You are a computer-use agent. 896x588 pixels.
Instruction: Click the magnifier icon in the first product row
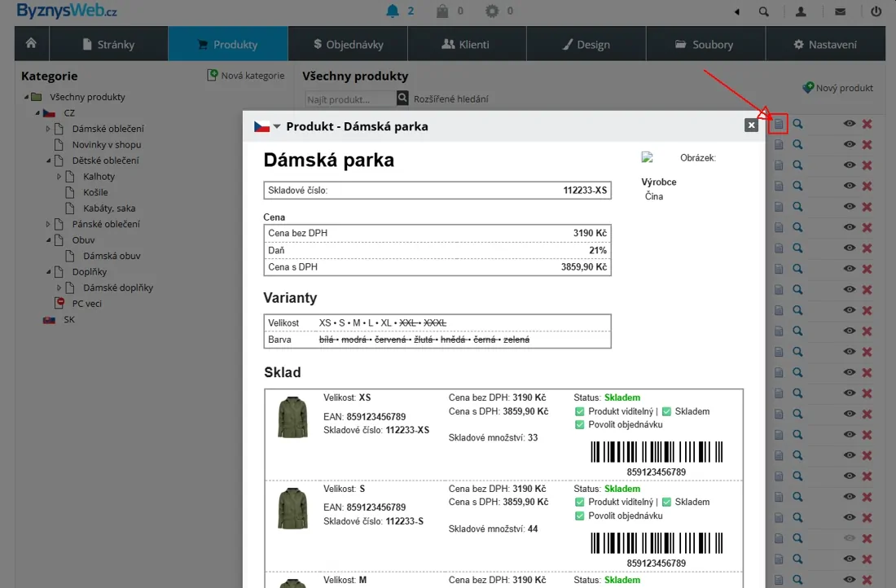tap(797, 124)
